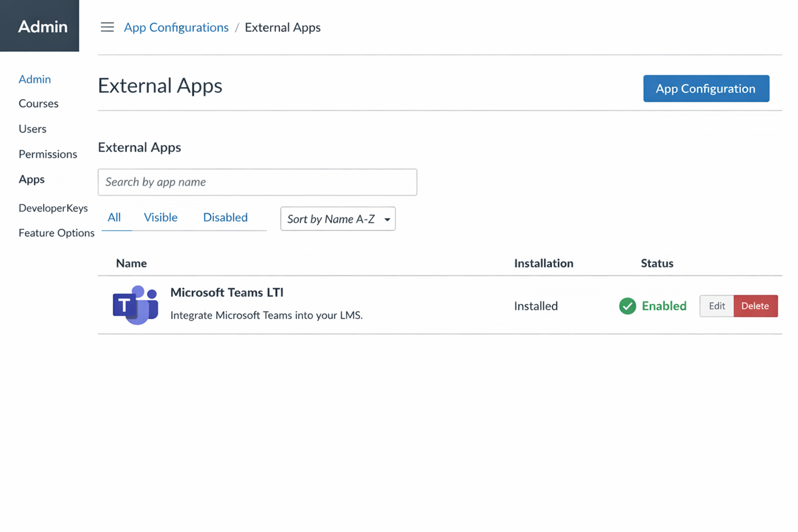Open the App Configurations breadcrumb link
798x532 pixels.
coord(176,27)
